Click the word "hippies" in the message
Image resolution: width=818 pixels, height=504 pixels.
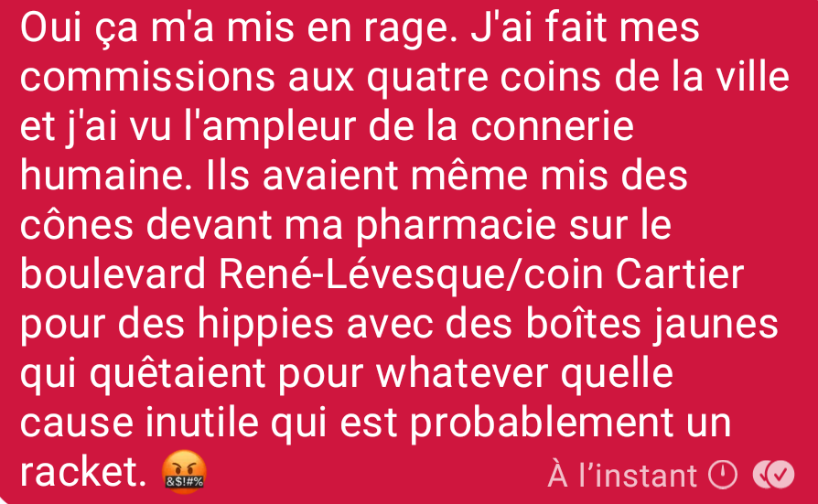click(265, 324)
